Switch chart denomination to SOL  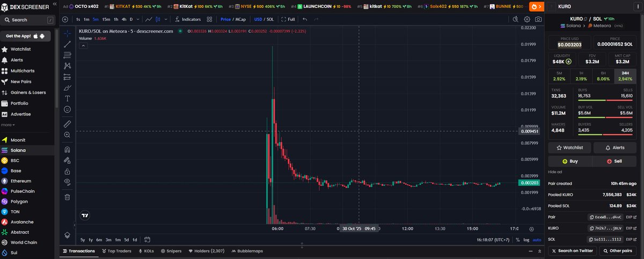coord(270,19)
